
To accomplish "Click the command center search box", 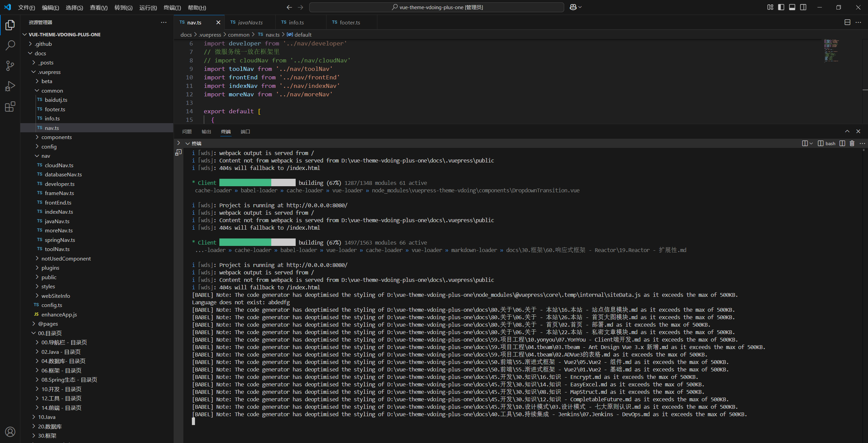I will point(437,7).
